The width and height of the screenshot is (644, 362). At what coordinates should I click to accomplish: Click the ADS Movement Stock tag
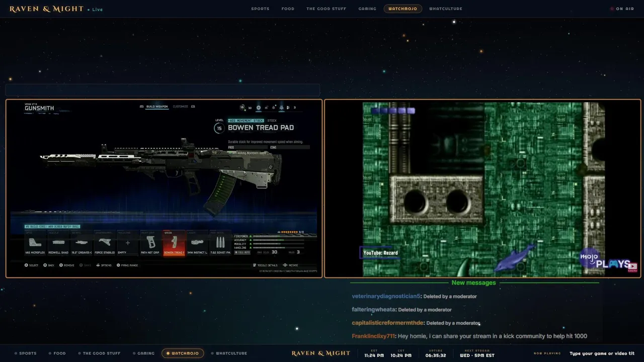246,121
